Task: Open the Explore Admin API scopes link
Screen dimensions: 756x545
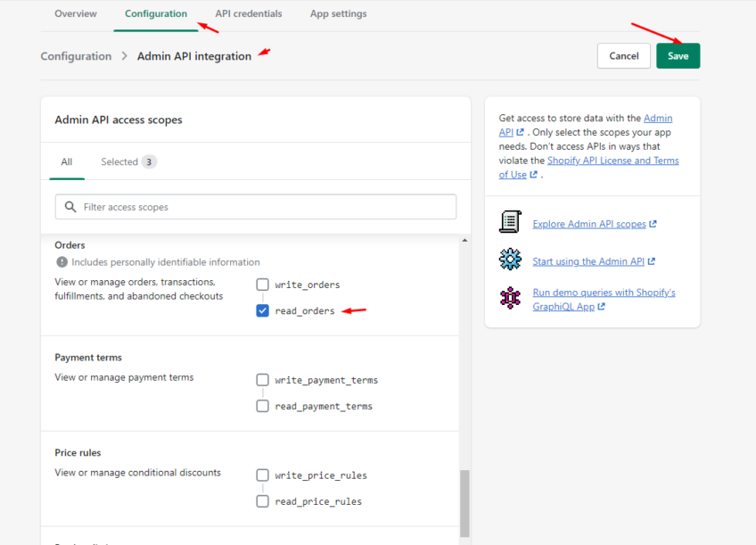Action: point(588,224)
